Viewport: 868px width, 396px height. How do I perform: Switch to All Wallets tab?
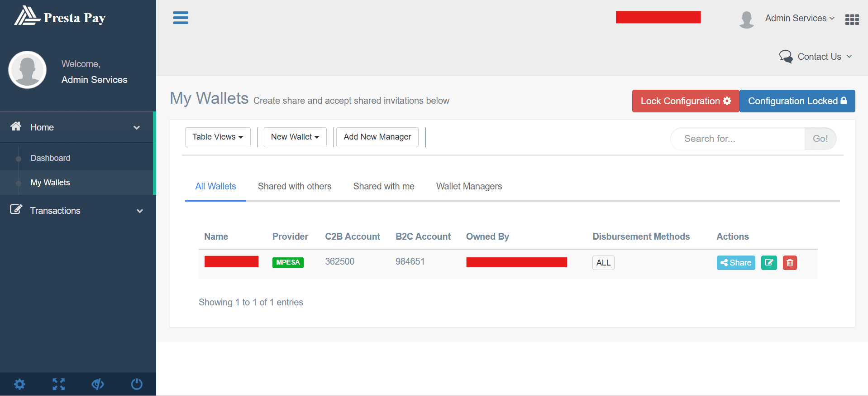[x=215, y=186]
